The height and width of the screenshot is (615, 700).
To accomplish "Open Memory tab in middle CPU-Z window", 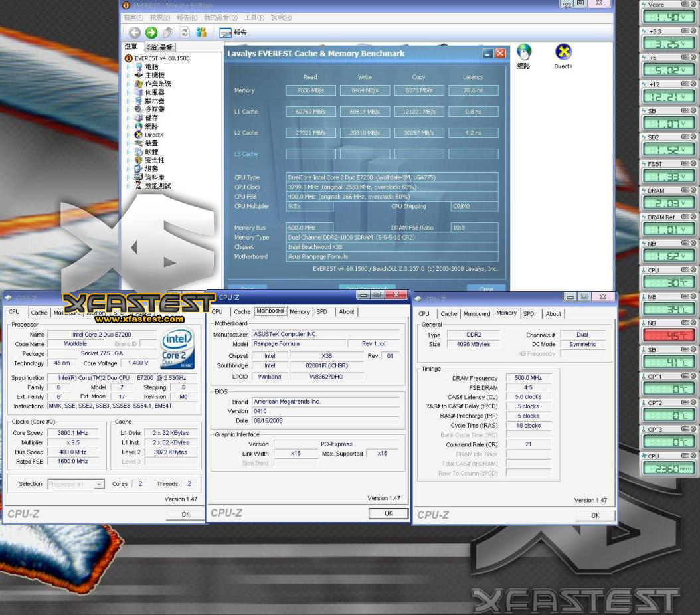I will pyautogui.click(x=300, y=312).
